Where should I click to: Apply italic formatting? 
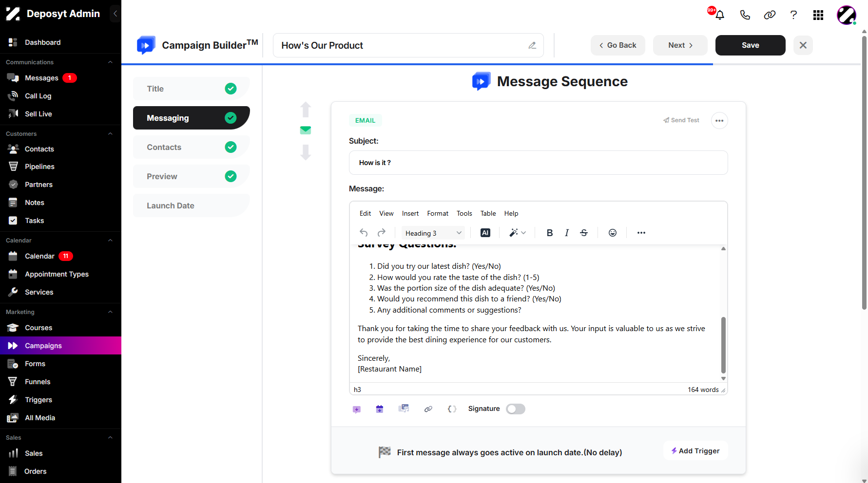coord(567,233)
